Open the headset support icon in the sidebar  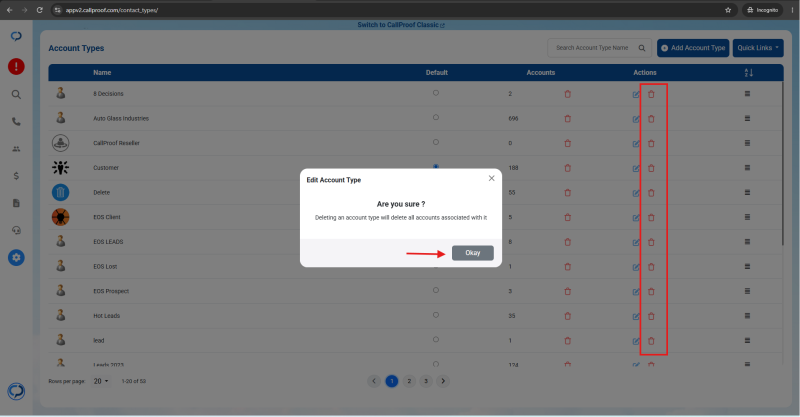point(16,230)
